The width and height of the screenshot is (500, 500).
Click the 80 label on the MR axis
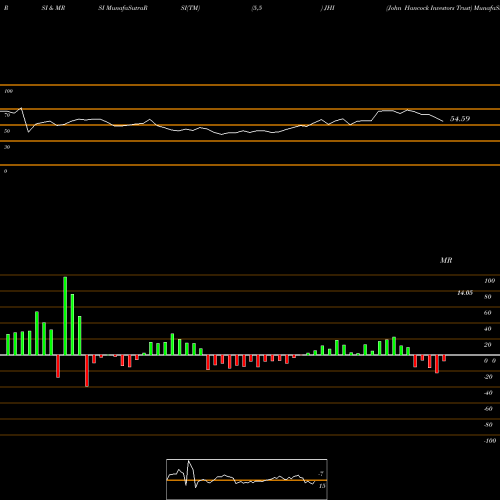[x=488, y=297]
